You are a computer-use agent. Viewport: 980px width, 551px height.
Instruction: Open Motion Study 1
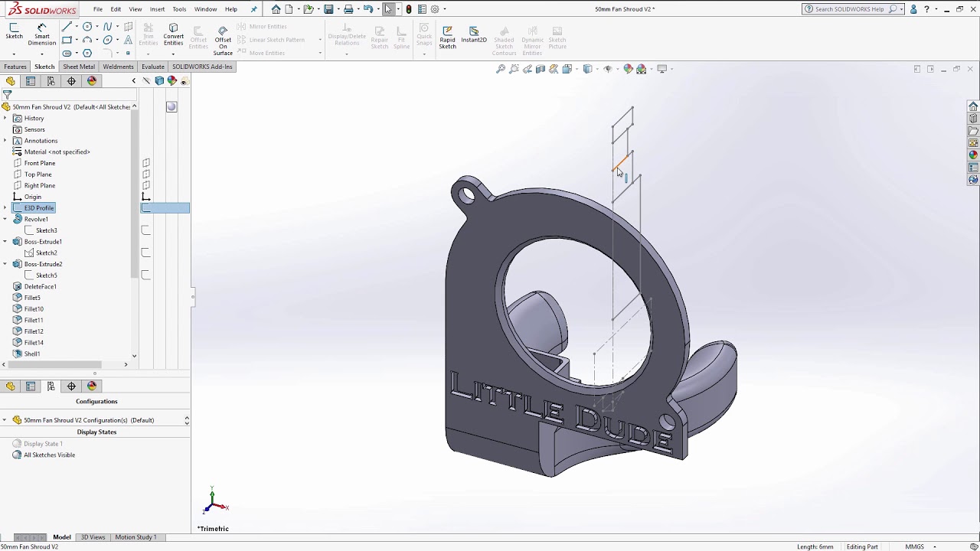coord(136,536)
